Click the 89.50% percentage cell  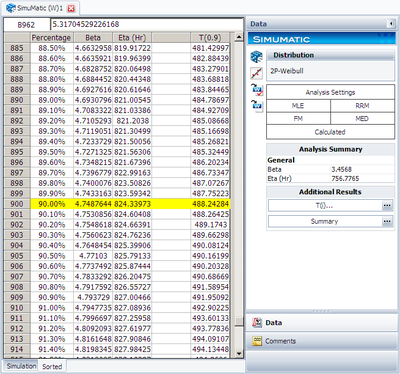(52, 152)
